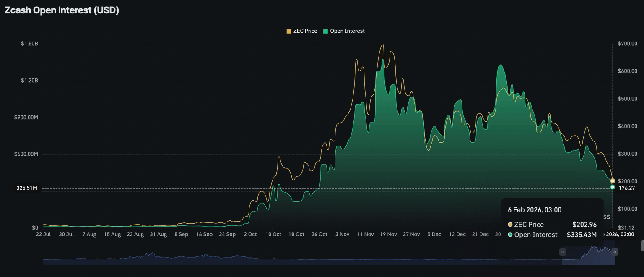Toggle the ZEC Price legend series
Viewport: 644px width, 277px height.
[x=305, y=31]
